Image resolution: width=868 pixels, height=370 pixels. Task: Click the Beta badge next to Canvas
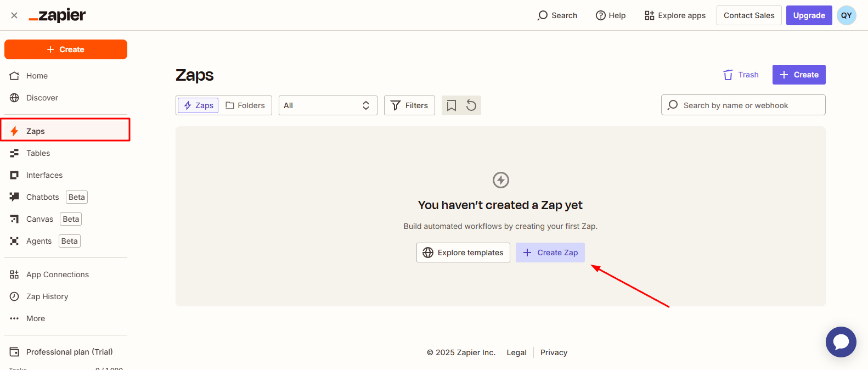tap(71, 219)
